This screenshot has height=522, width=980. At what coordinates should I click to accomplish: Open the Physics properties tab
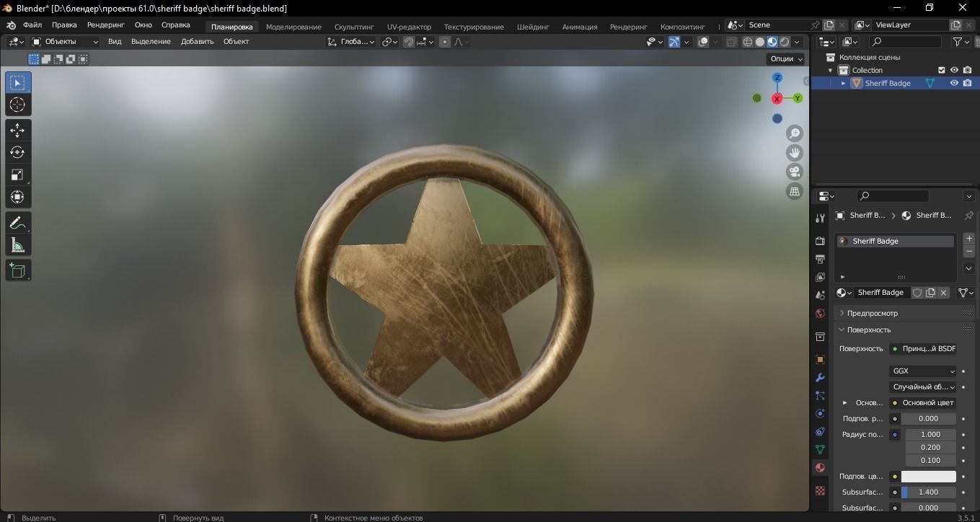(x=820, y=414)
